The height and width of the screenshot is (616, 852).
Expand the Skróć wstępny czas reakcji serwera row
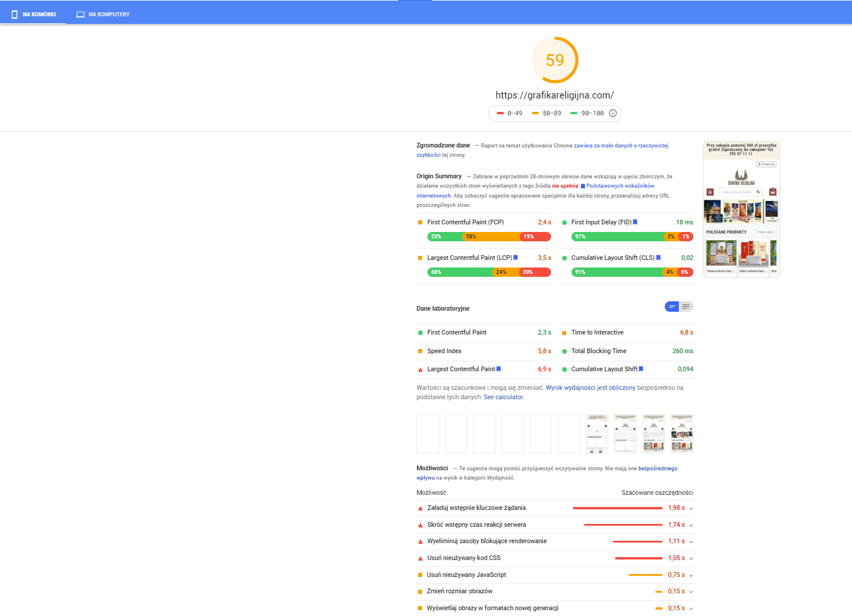coord(555,525)
